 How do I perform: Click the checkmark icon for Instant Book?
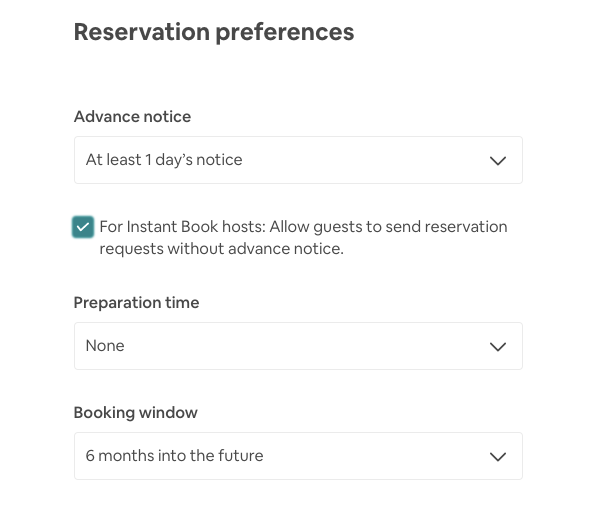point(83,227)
